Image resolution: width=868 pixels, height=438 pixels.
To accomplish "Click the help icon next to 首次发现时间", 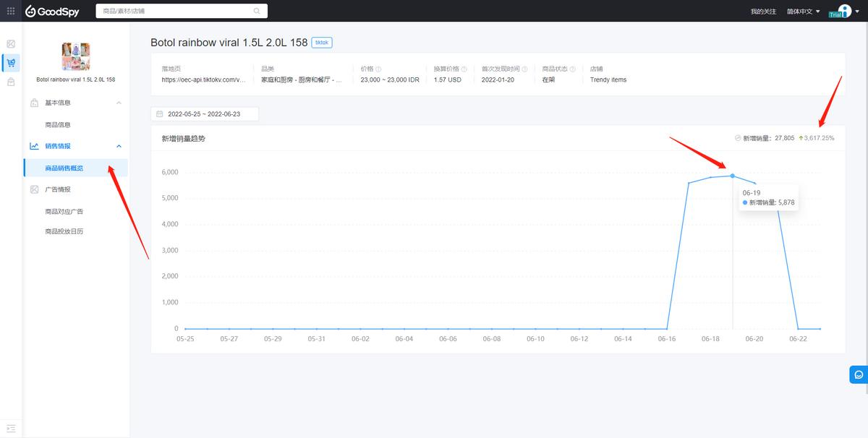I will tap(524, 69).
